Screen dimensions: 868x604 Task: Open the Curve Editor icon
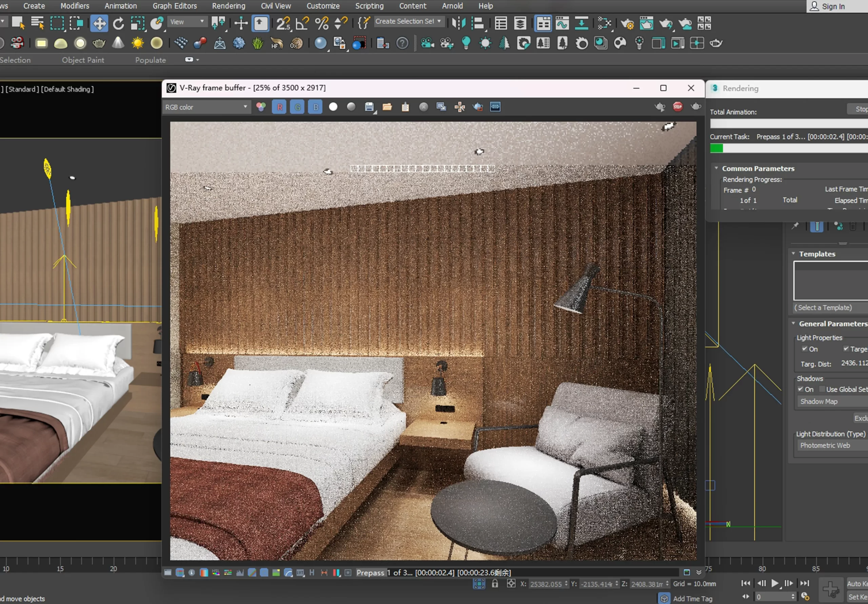562,23
